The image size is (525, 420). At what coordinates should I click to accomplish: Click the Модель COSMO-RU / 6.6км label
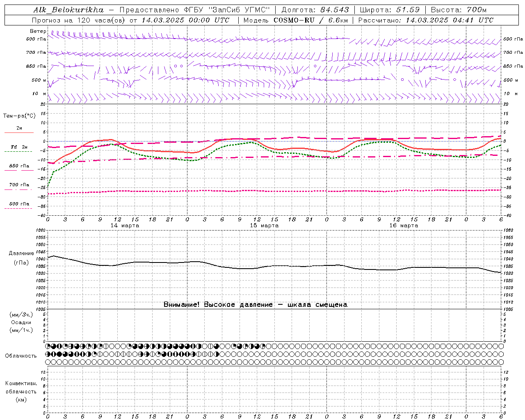[296, 20]
